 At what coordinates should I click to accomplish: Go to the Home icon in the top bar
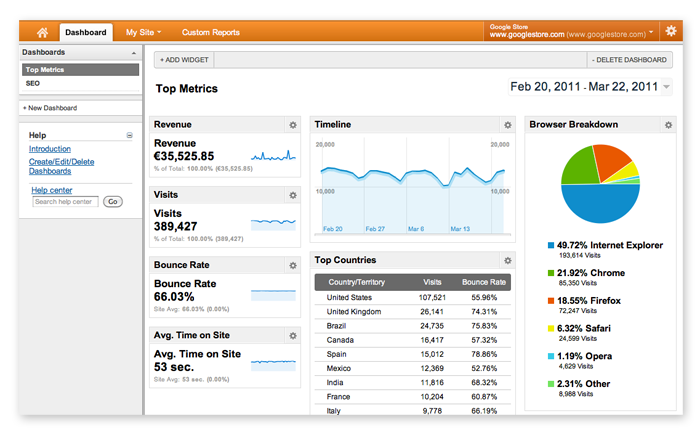pyautogui.click(x=42, y=32)
